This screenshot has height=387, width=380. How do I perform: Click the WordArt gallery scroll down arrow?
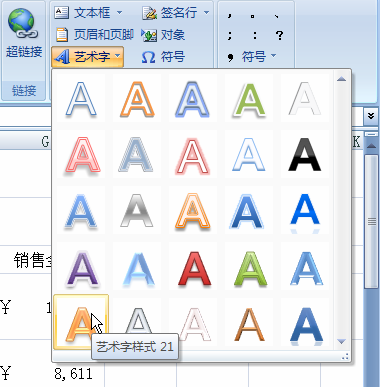(341, 341)
